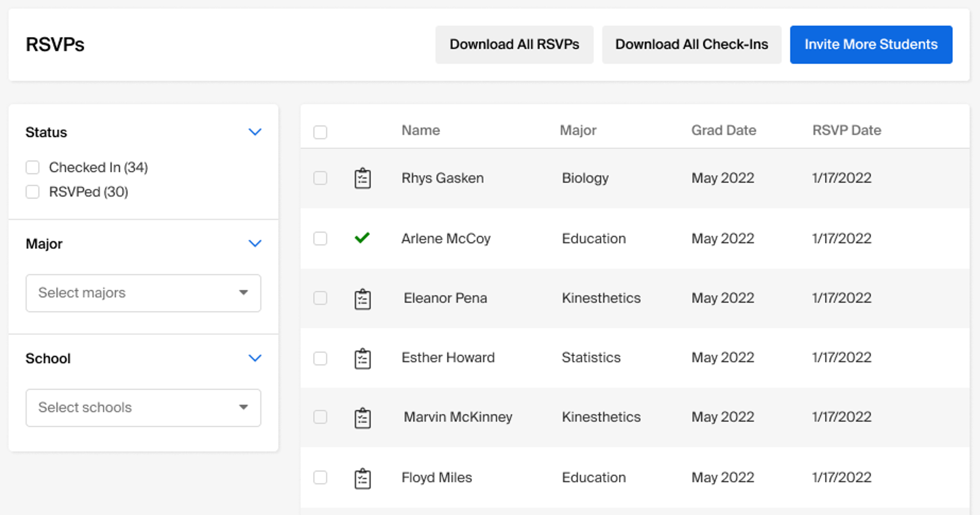The image size is (980, 515).
Task: Click clipboard icon for Marvin McKinney
Action: click(362, 418)
